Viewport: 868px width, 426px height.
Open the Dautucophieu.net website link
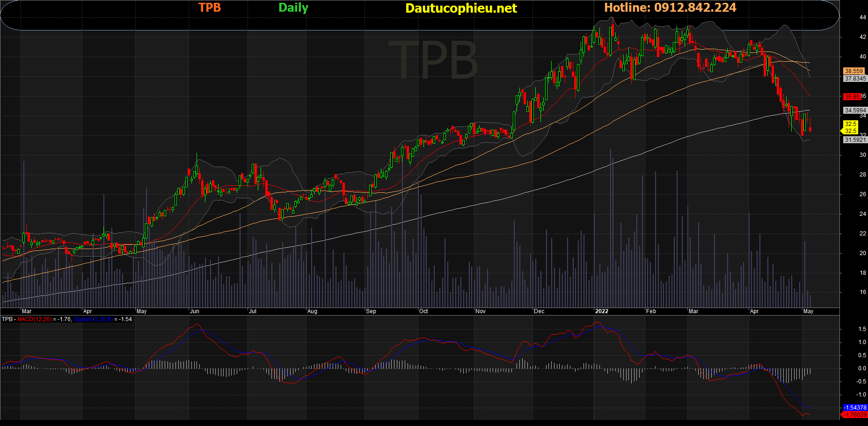(x=461, y=8)
